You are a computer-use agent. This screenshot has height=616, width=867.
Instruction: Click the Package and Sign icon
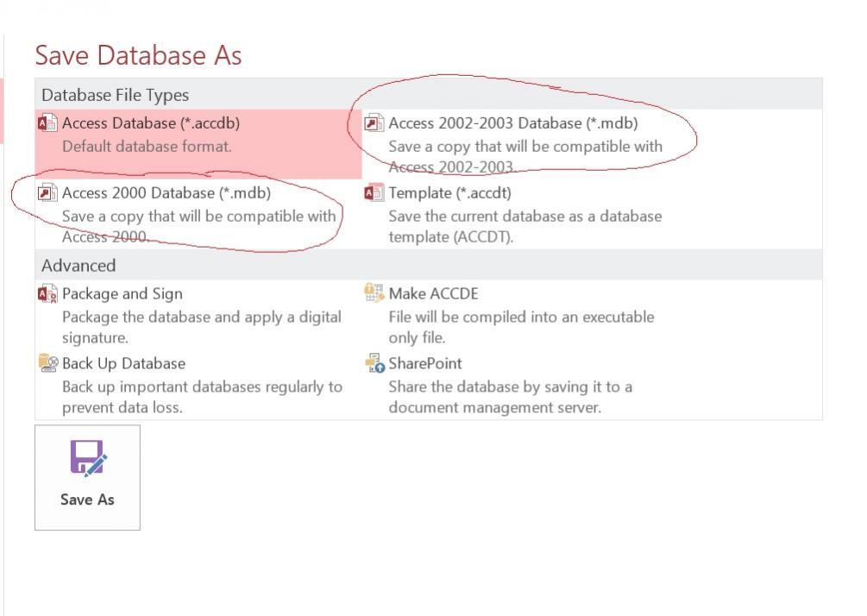(47, 293)
